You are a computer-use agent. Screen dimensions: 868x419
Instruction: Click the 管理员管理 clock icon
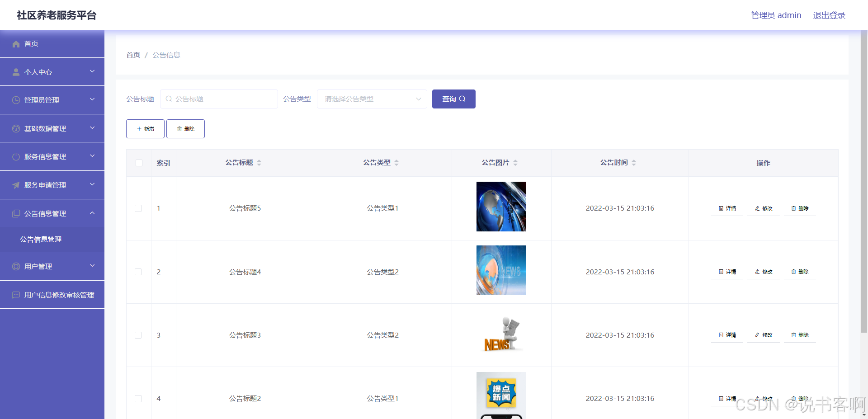click(16, 100)
